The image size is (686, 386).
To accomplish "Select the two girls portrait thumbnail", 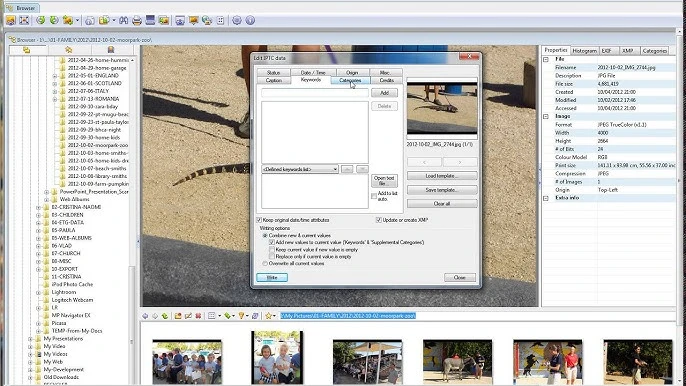I will point(277,357).
